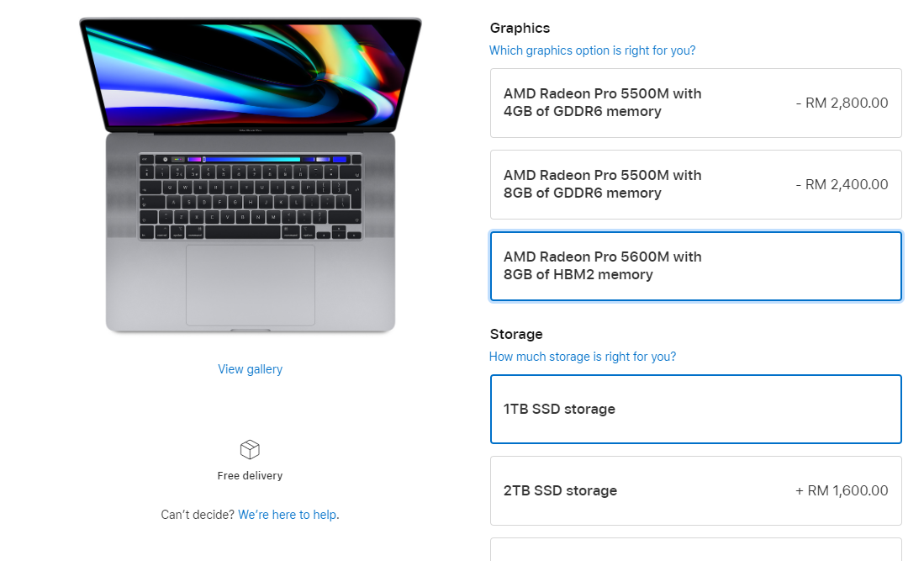Image resolution: width=924 pixels, height=561 pixels.
Task: Click the Free delivery box icon
Action: (250, 450)
